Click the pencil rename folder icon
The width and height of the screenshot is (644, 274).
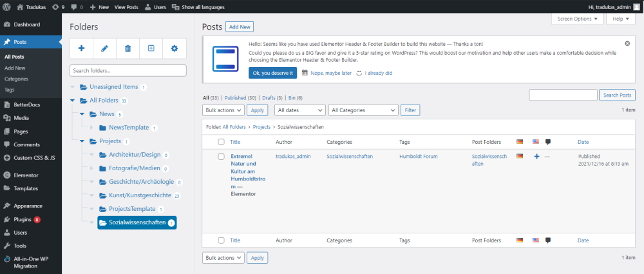(105, 48)
